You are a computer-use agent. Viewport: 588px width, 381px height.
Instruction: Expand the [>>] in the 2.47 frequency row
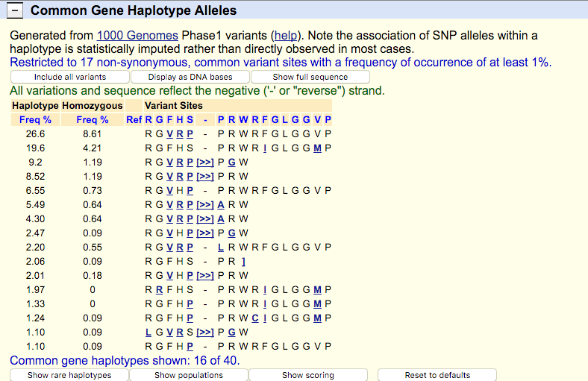pyautogui.click(x=205, y=233)
